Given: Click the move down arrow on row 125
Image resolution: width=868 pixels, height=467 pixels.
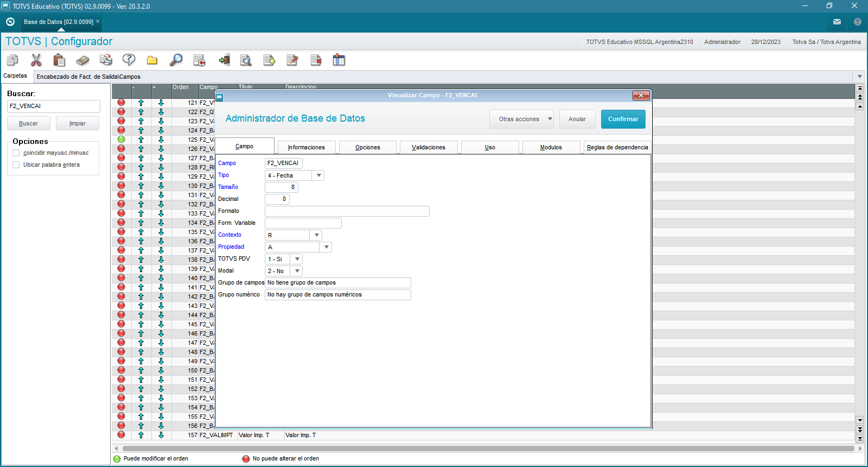Looking at the screenshot, I should tap(161, 140).
